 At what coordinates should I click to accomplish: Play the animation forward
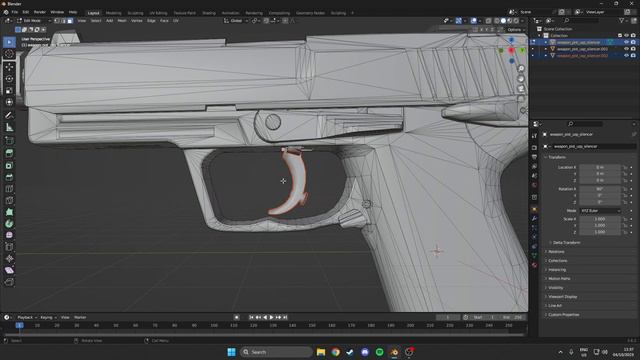(x=271, y=317)
